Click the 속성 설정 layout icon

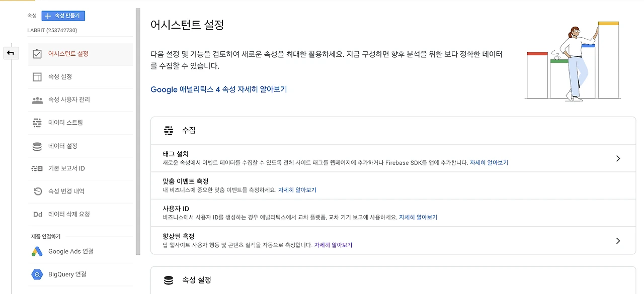point(37,77)
